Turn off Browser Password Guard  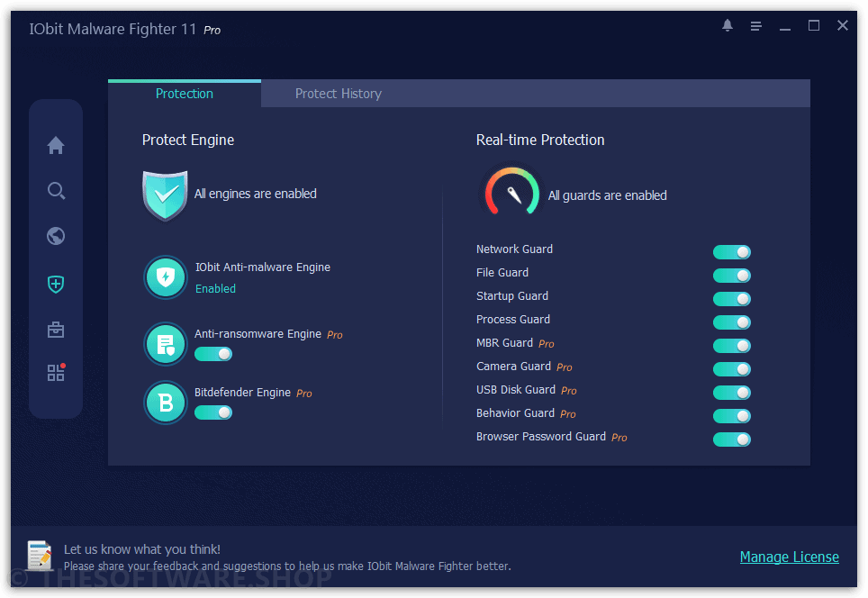pyautogui.click(x=732, y=439)
